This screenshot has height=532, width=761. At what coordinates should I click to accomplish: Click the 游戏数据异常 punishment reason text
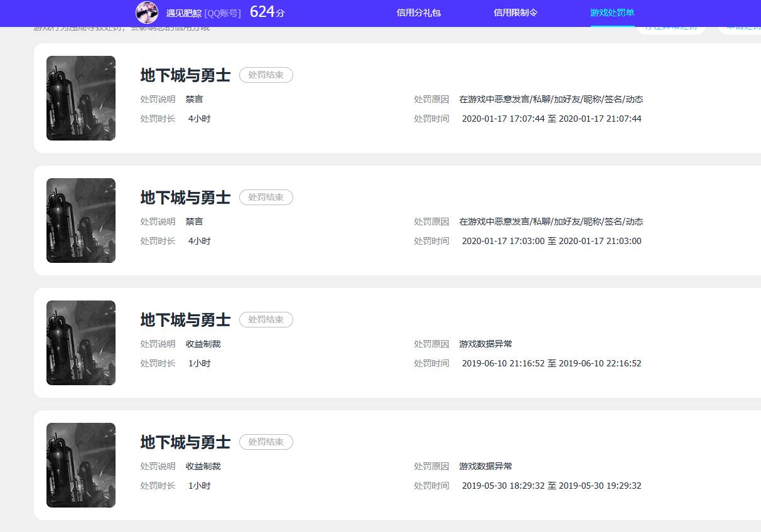pos(485,344)
